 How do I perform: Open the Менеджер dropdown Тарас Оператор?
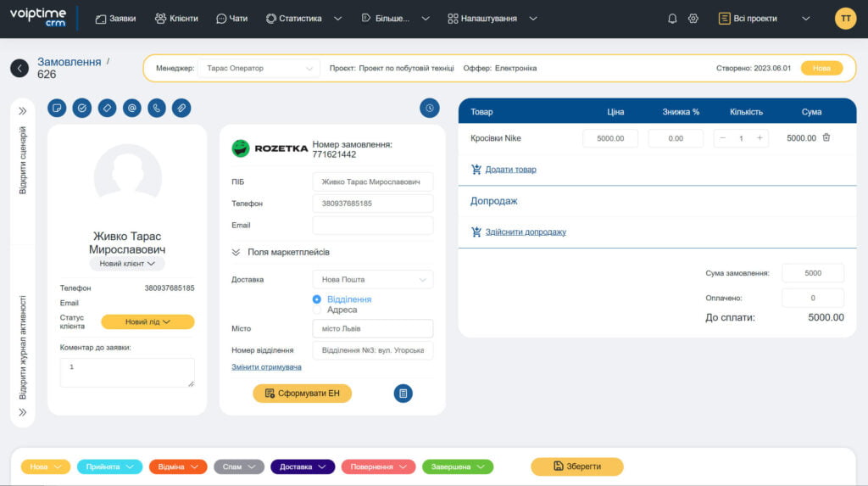coord(259,68)
